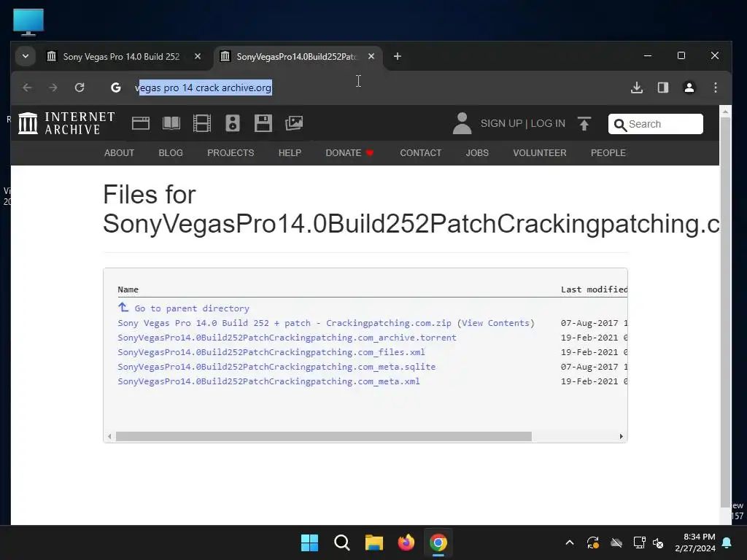
Task: Close the SonyVegasPro14.0Build252Patc tab
Action: 371,56
